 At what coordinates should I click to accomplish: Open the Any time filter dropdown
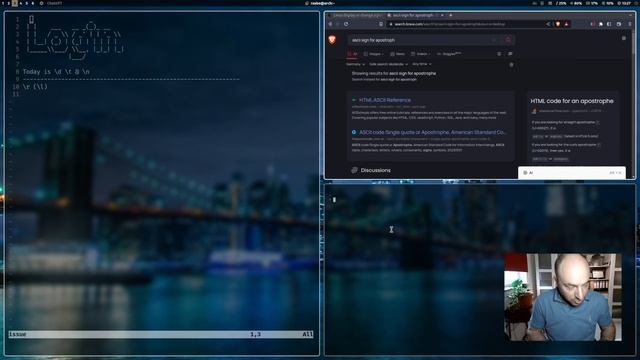422,64
